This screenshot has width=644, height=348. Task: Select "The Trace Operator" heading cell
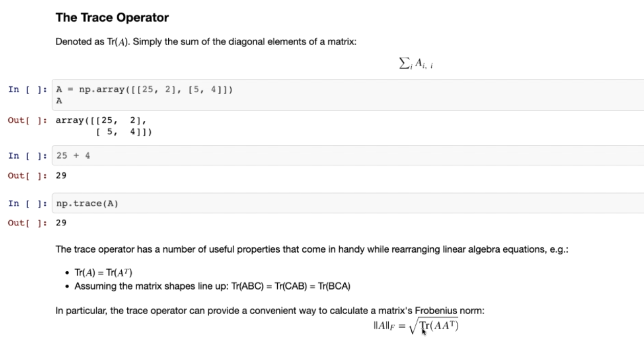112,18
